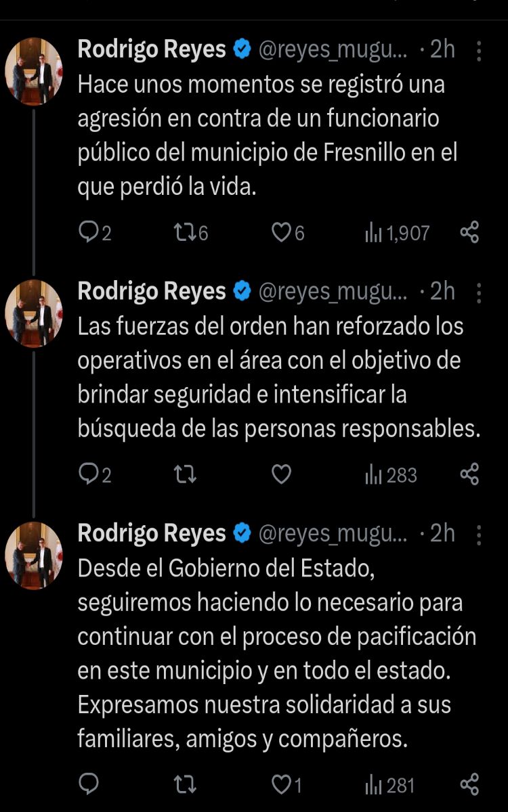Share the Fresnillo aggression tweet
Screen dimensions: 508x812
pyautogui.click(x=469, y=233)
